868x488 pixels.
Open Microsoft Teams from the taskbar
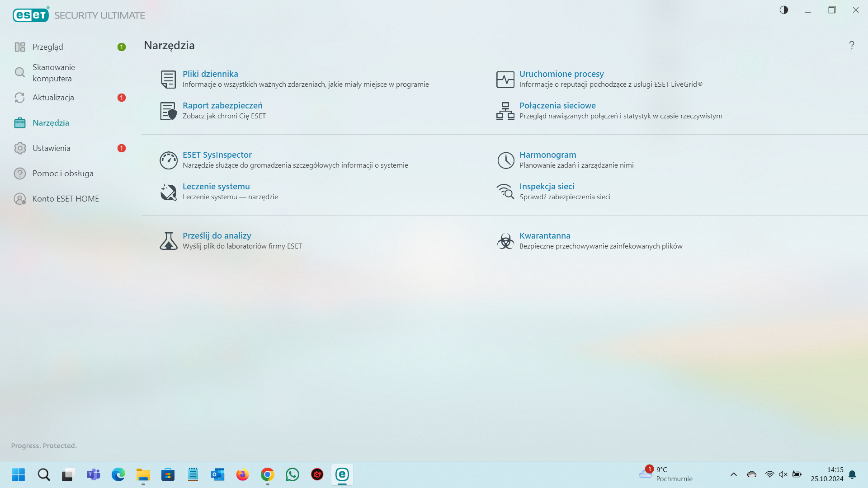[x=94, y=474]
